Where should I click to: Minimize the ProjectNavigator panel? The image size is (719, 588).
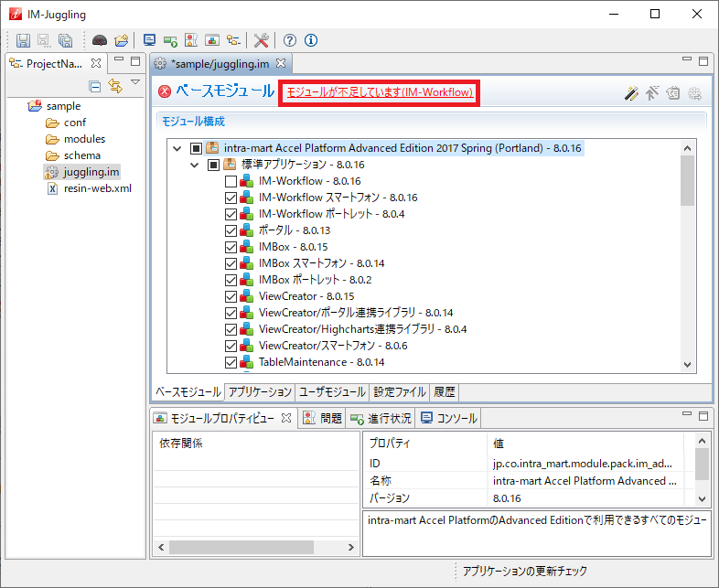119,59
